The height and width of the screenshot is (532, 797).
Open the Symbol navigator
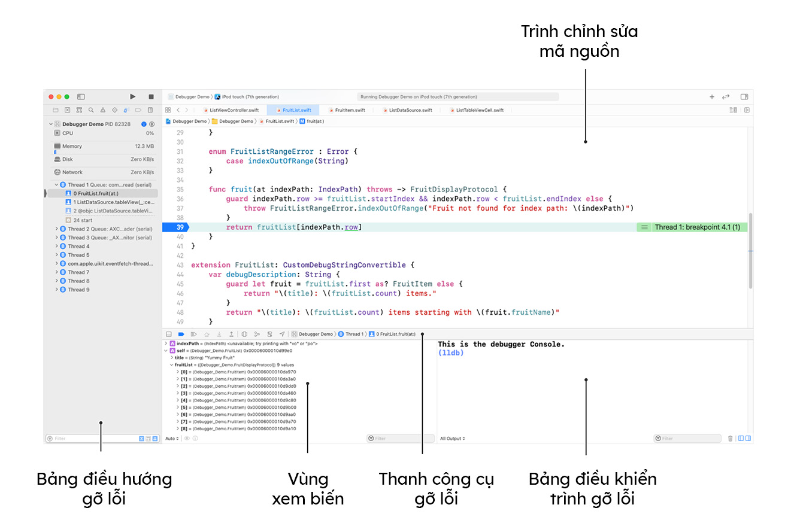pyautogui.click(x=79, y=110)
